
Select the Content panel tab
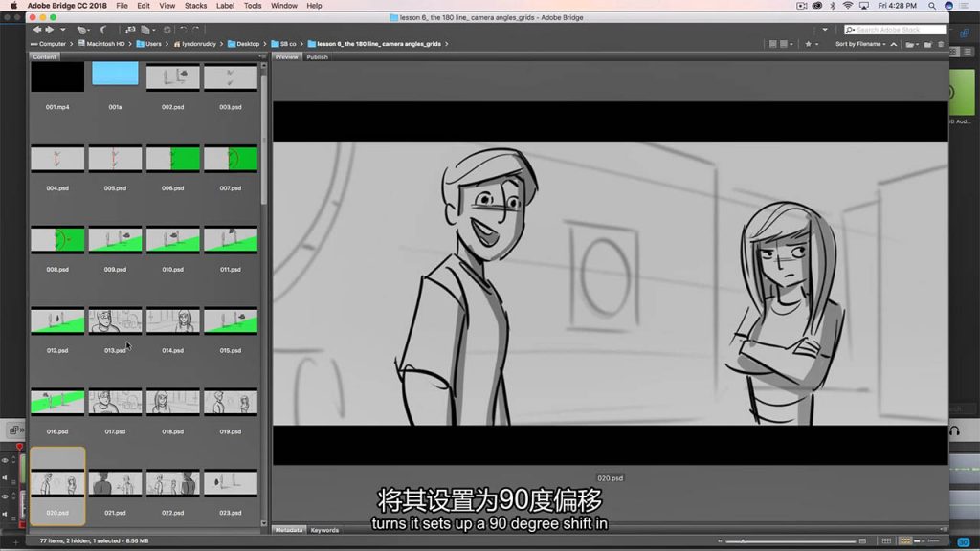[x=44, y=56]
